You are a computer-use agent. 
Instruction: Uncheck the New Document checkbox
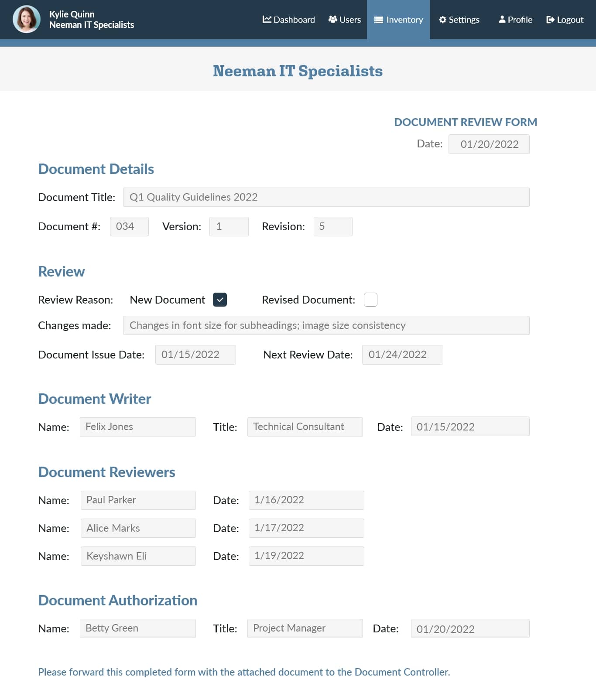220,300
